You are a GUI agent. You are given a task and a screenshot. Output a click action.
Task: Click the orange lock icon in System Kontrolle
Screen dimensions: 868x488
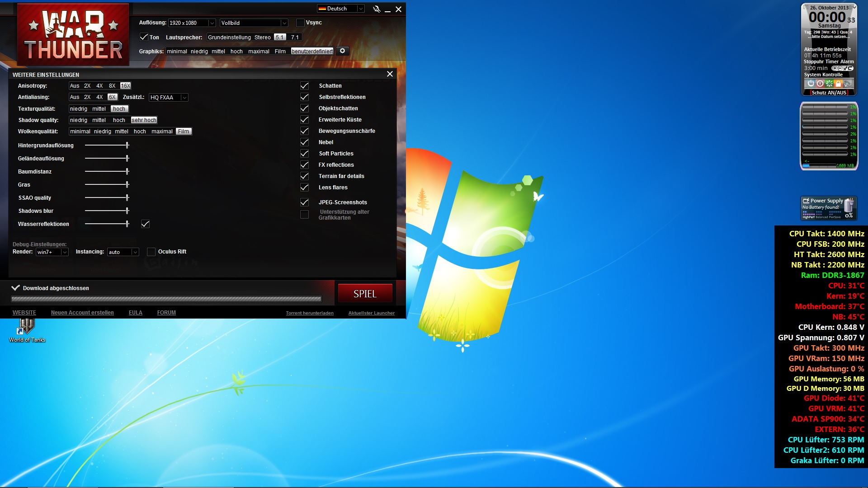(x=838, y=84)
